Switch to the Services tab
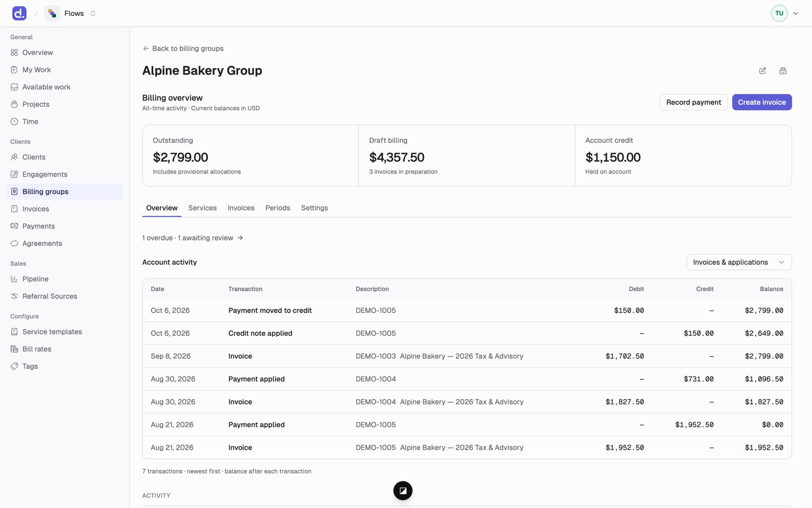The image size is (812, 508). (202, 208)
